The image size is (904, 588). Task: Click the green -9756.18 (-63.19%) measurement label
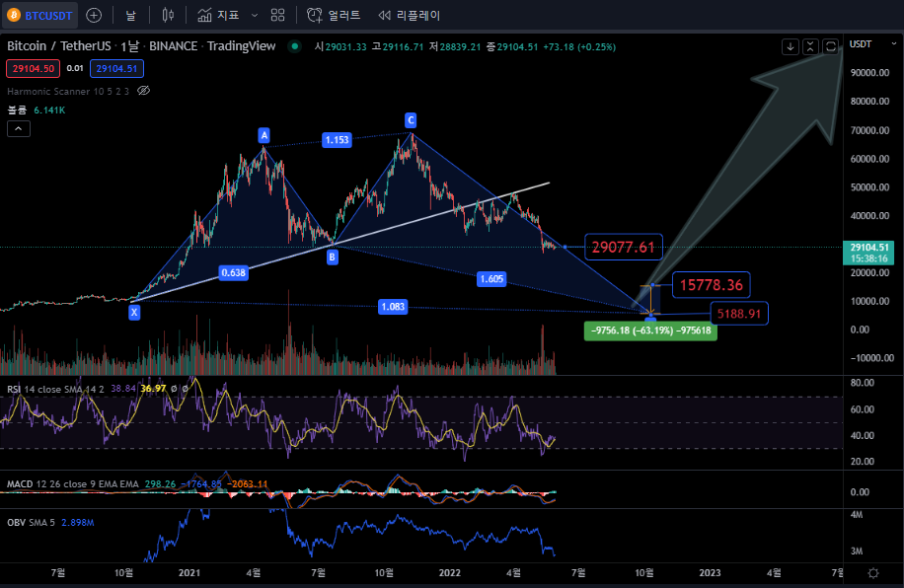click(x=650, y=331)
